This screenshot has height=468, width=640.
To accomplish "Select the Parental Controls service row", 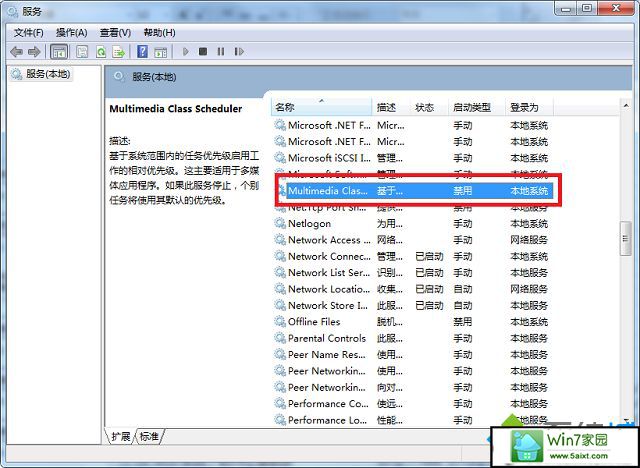I will pos(413,338).
